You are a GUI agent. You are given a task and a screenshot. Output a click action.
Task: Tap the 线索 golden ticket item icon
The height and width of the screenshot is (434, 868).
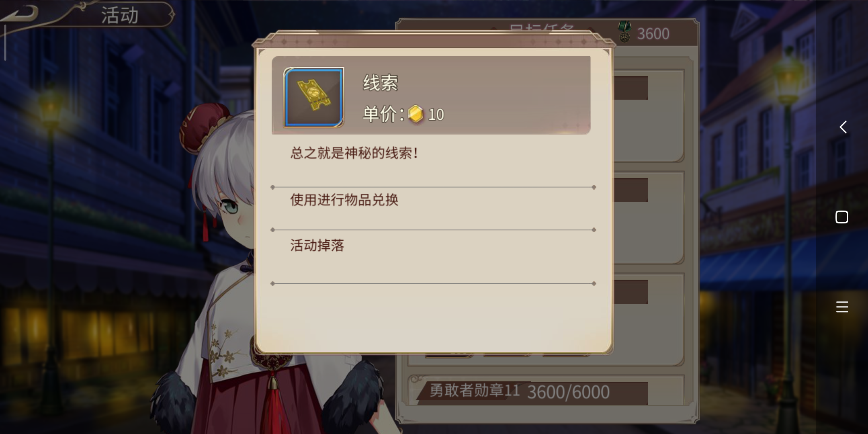[x=314, y=97]
